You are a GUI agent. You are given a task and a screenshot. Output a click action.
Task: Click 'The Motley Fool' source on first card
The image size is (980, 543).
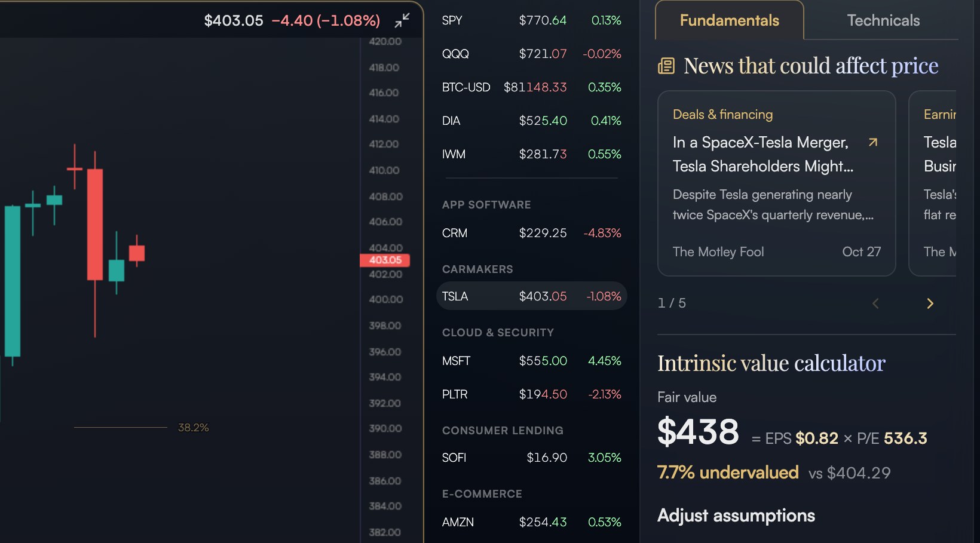718,252
